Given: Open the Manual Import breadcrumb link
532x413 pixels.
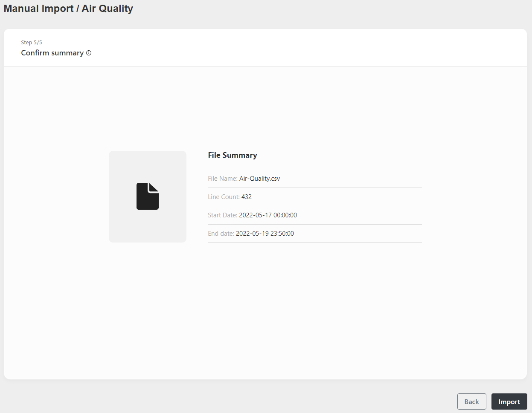Looking at the screenshot, I should (x=38, y=8).
